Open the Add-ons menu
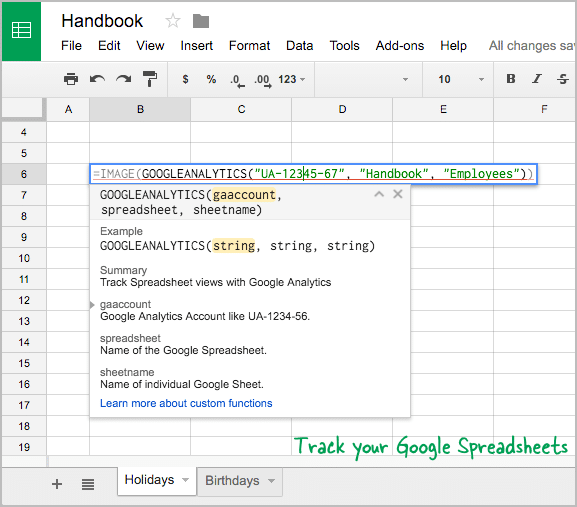Screen dimensions: 577x507 tap(400, 46)
